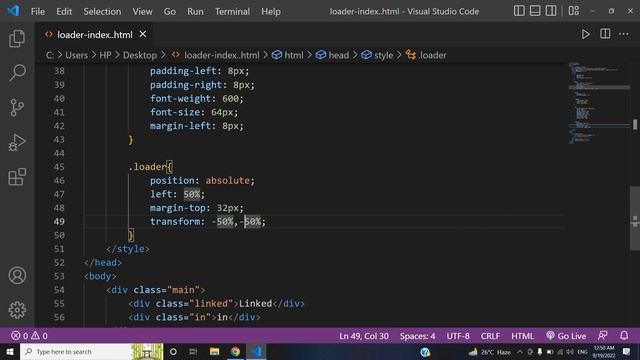This screenshot has width=640, height=360.
Task: Open the Windows Start menu
Action: (10, 351)
